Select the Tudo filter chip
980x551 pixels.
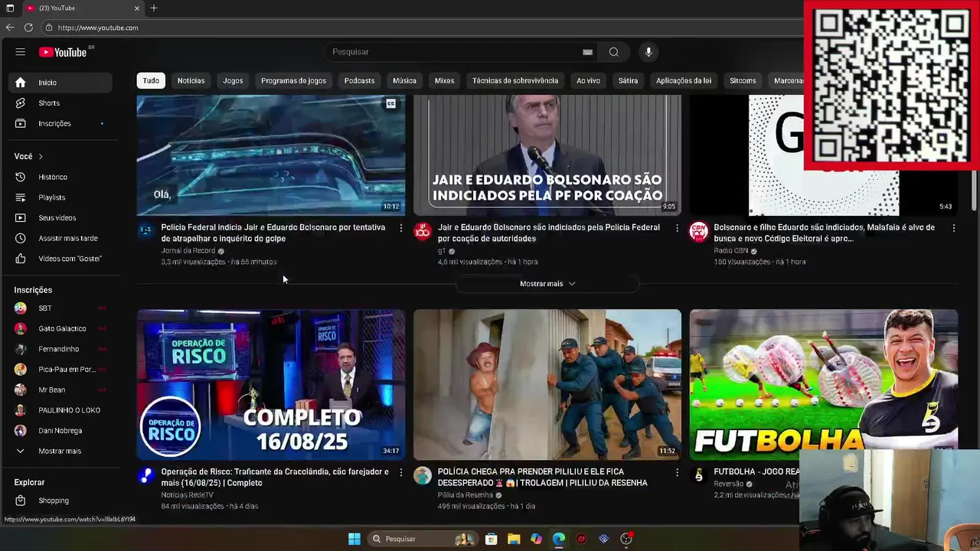tap(151, 80)
